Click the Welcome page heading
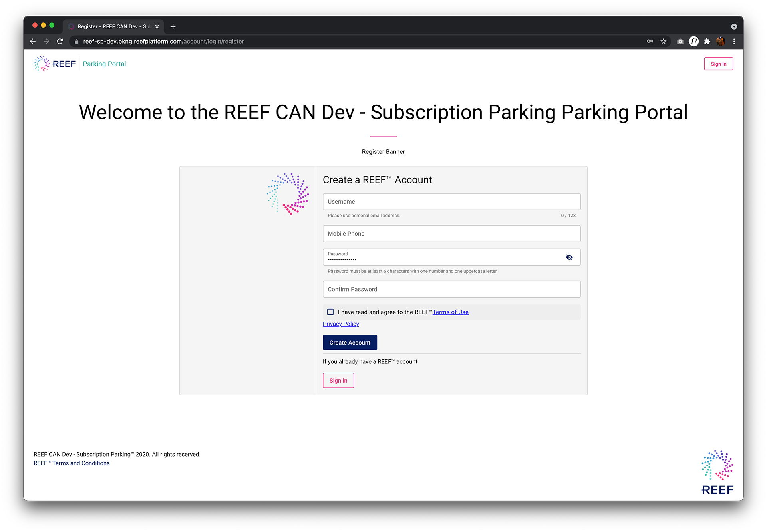The image size is (767, 532). point(383,112)
